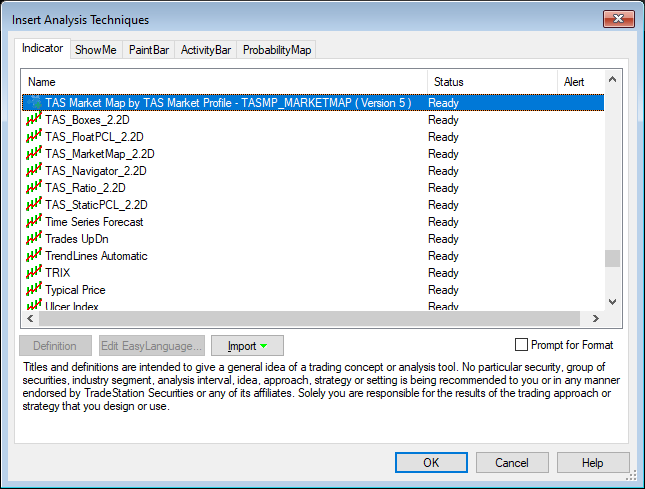The width and height of the screenshot is (645, 489).
Task: Select the TAS_Ratio_2.2D name
Action: (x=85, y=188)
